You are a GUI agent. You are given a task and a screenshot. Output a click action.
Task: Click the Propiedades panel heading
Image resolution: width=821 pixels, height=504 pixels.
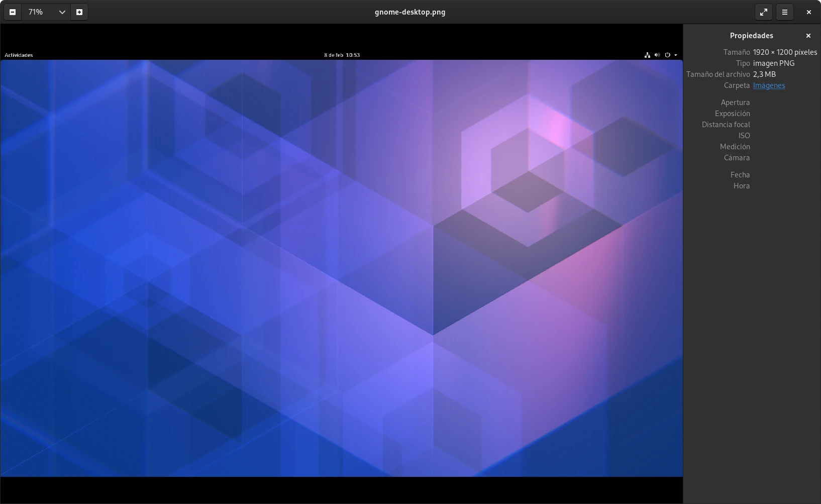751,36
